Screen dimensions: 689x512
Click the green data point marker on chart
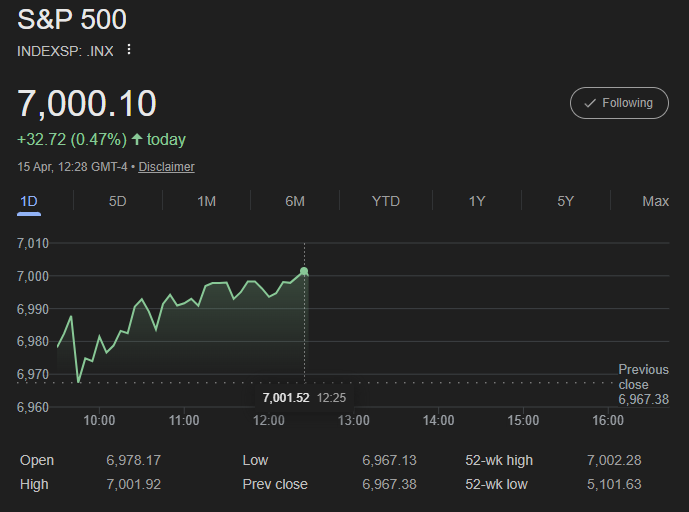(x=304, y=271)
